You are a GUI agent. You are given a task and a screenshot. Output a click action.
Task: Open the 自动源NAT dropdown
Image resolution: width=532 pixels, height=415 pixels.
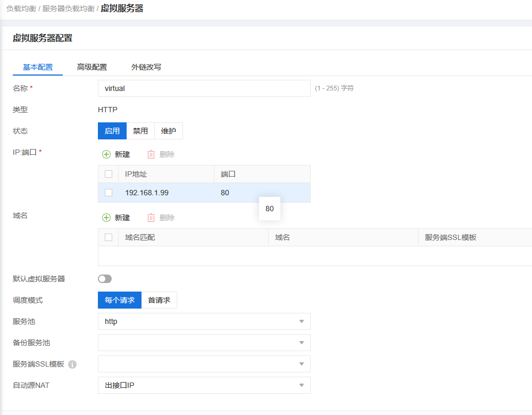204,385
